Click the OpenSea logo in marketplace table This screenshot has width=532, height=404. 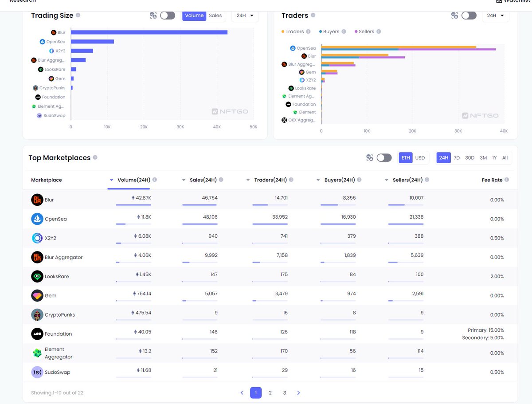pos(37,219)
